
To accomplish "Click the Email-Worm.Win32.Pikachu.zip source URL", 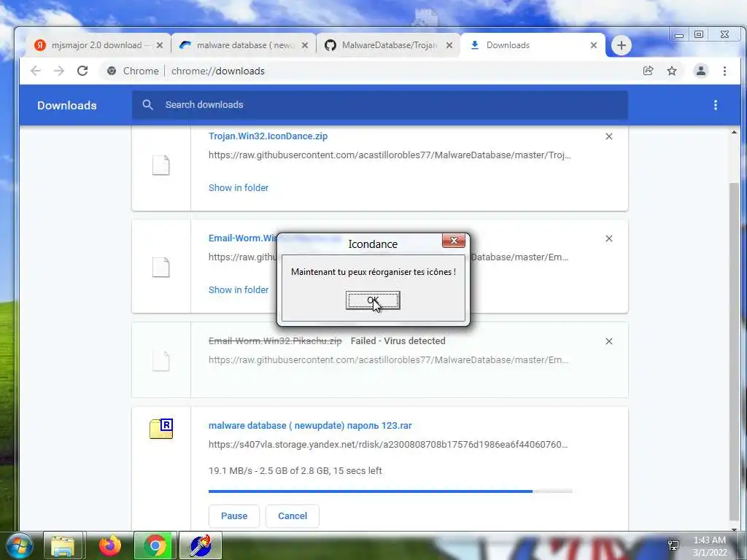I will (x=389, y=360).
